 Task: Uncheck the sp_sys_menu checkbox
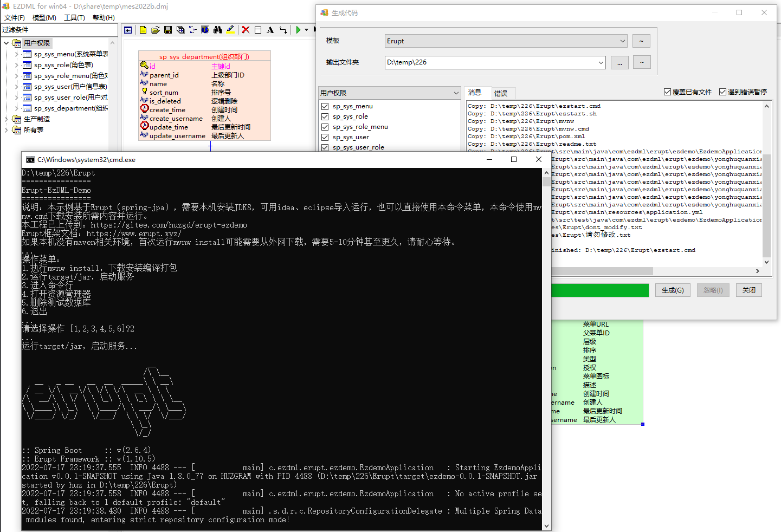[x=325, y=106]
